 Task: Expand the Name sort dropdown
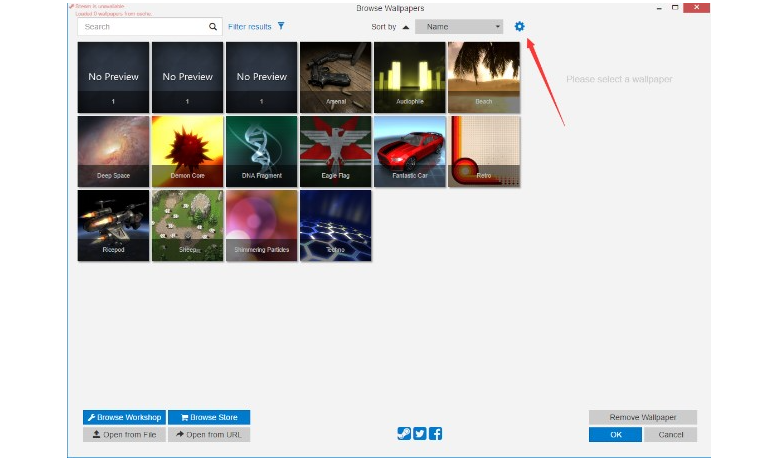[459, 26]
